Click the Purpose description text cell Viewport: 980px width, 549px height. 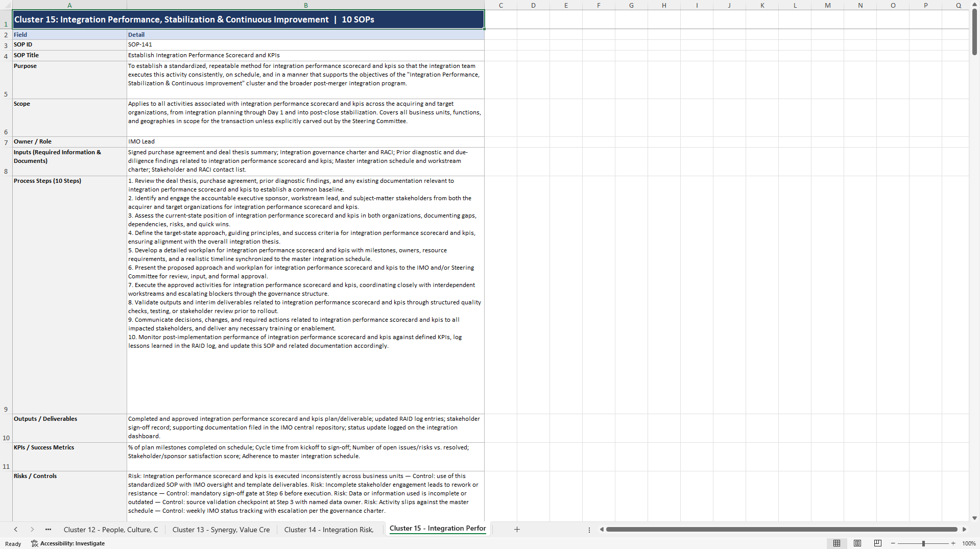coord(305,80)
